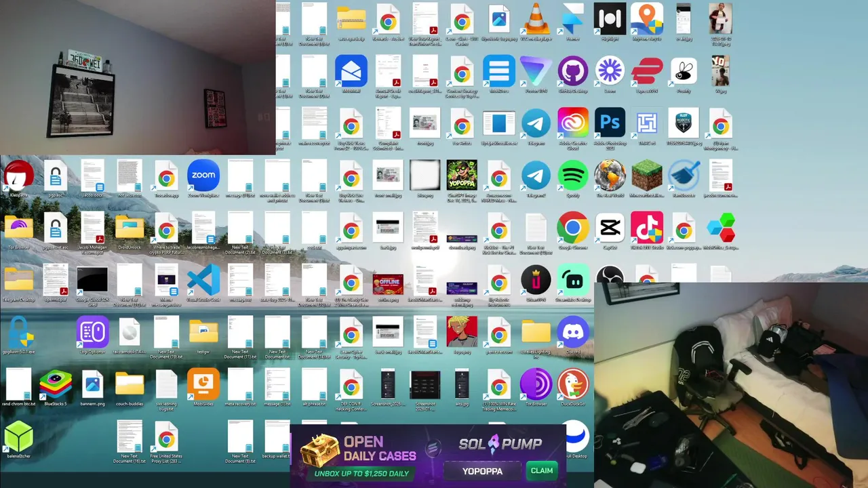Select the alt phrase.txt file
Screen dimensions: 868x488
[x=315, y=384]
